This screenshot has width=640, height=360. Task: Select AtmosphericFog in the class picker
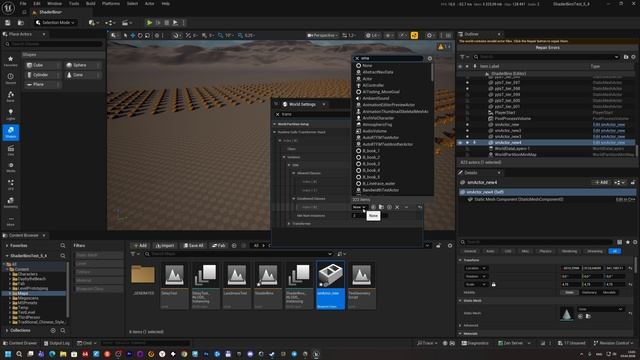click(x=377, y=124)
